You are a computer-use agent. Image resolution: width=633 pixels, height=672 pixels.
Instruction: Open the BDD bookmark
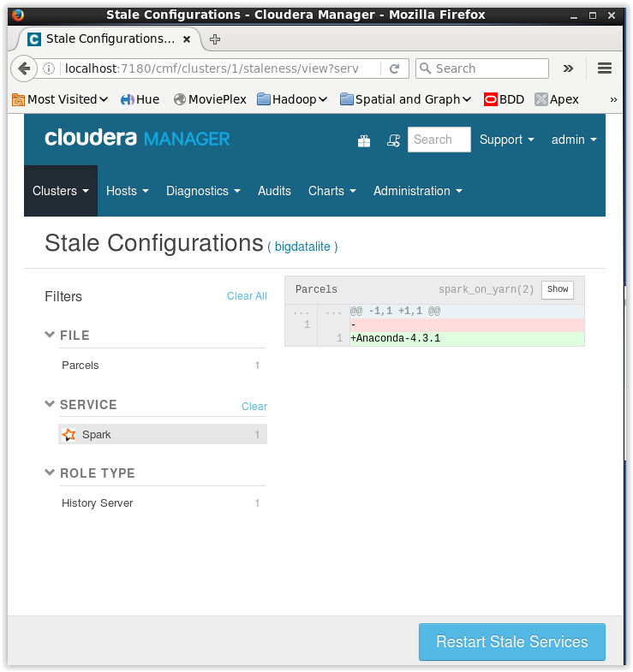tap(504, 99)
